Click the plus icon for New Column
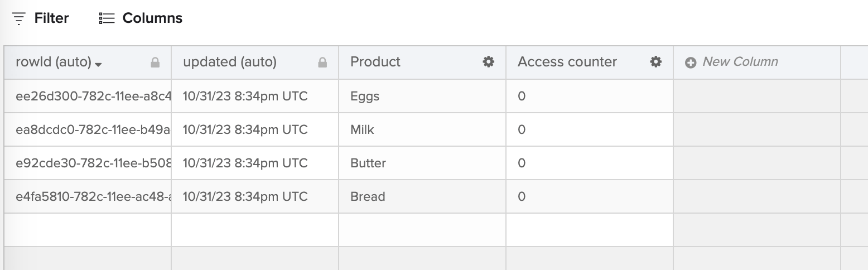The width and height of the screenshot is (868, 270). tap(691, 62)
